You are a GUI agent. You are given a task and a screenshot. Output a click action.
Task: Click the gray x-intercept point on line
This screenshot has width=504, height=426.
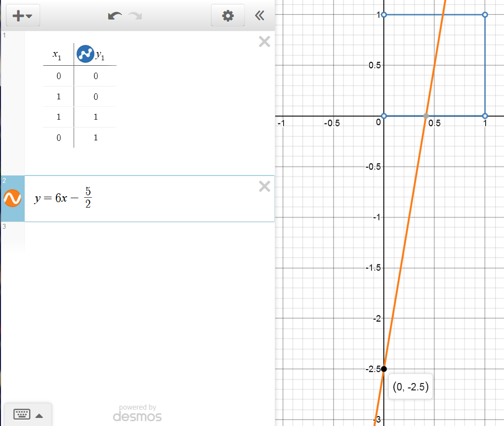point(426,116)
